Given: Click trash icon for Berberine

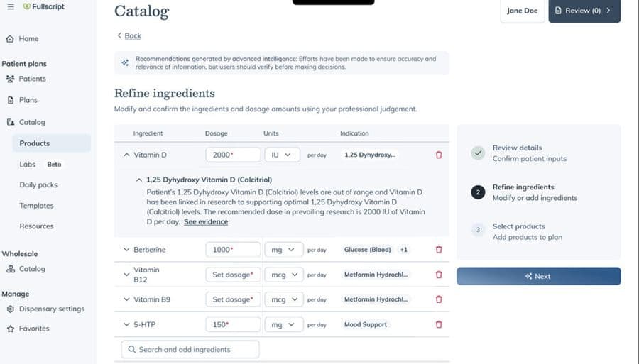Looking at the screenshot, I should pos(438,250).
